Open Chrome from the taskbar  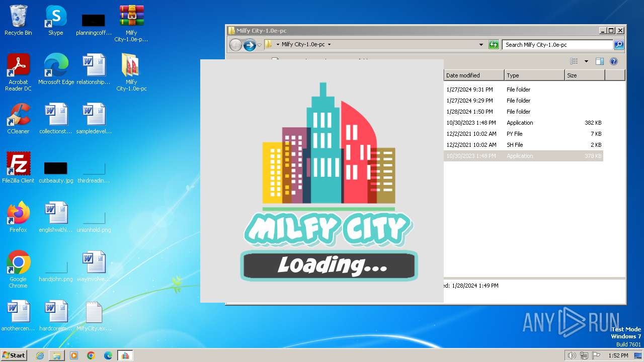[x=91, y=355]
